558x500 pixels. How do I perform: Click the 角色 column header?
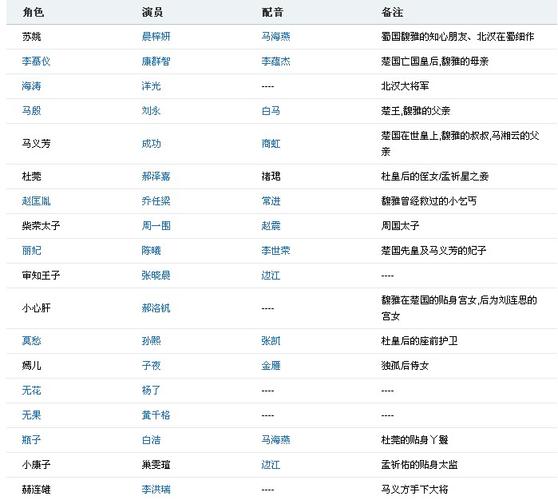click(x=33, y=12)
